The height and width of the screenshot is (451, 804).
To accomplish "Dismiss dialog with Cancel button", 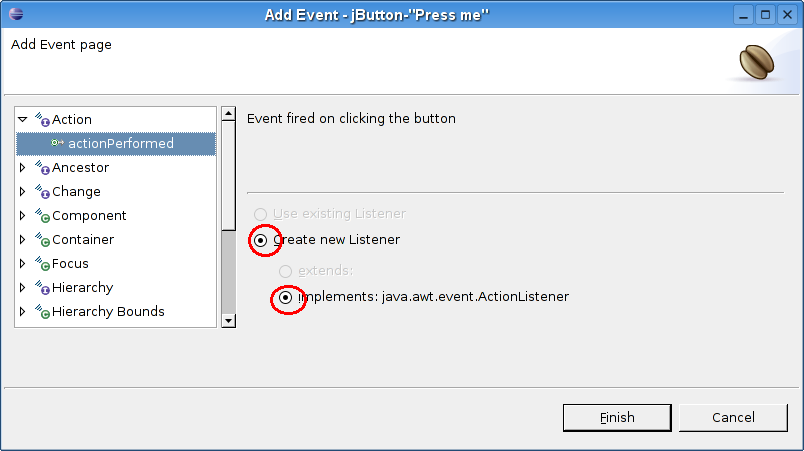I will (x=733, y=418).
